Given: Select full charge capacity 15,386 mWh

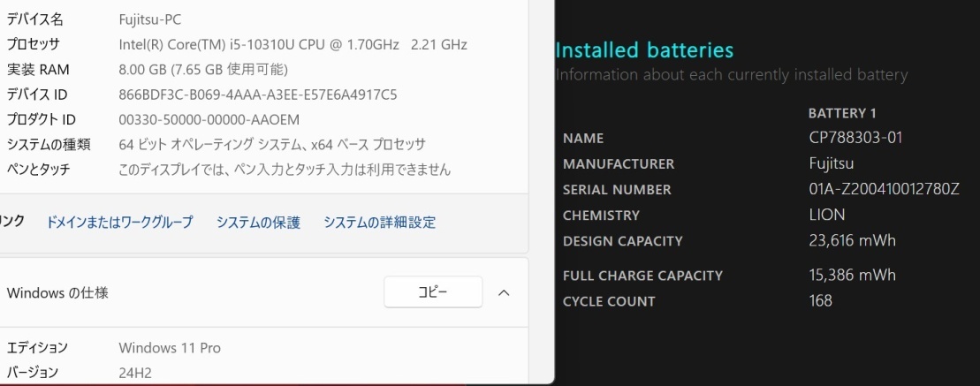Looking at the screenshot, I should 853,275.
